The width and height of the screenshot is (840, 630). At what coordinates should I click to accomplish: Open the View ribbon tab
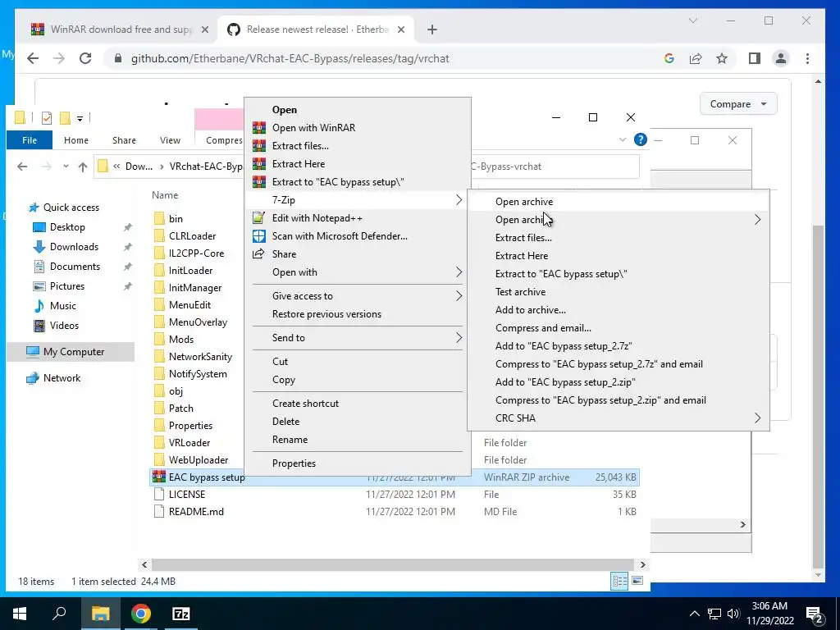170,140
